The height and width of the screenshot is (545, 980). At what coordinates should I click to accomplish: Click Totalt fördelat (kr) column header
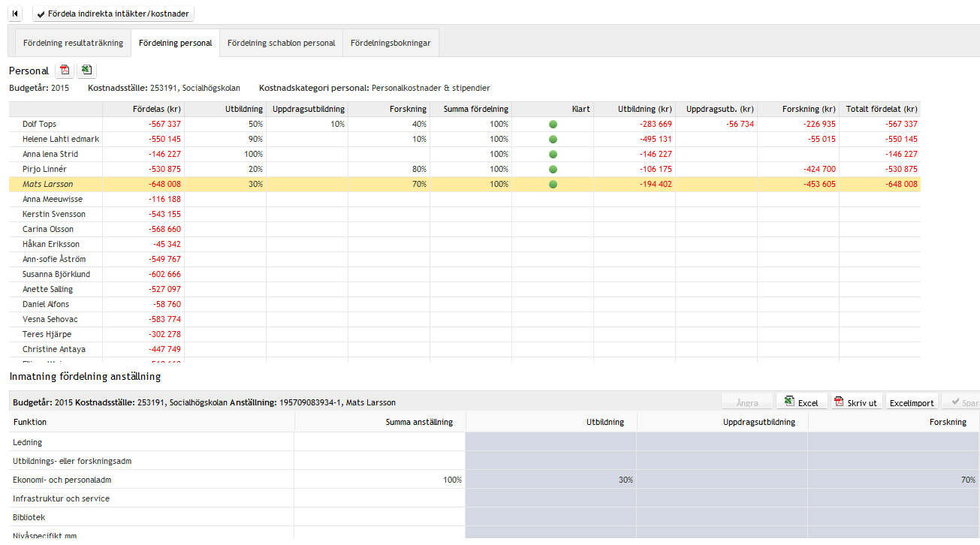coord(880,109)
